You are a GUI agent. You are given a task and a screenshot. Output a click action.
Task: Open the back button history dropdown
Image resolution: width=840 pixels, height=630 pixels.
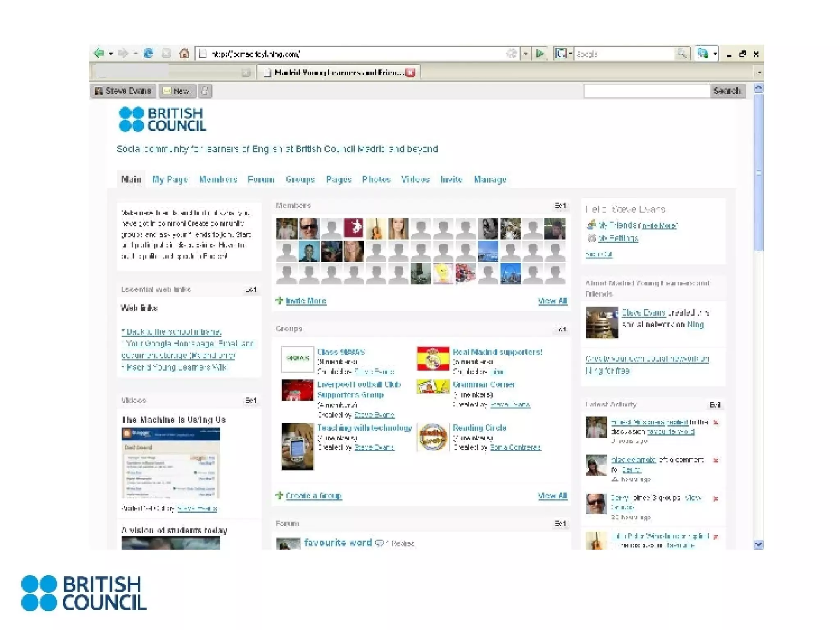coord(111,54)
